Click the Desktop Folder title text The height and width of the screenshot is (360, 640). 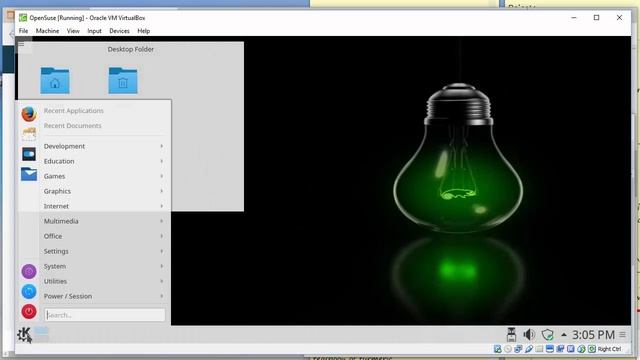coord(131,49)
